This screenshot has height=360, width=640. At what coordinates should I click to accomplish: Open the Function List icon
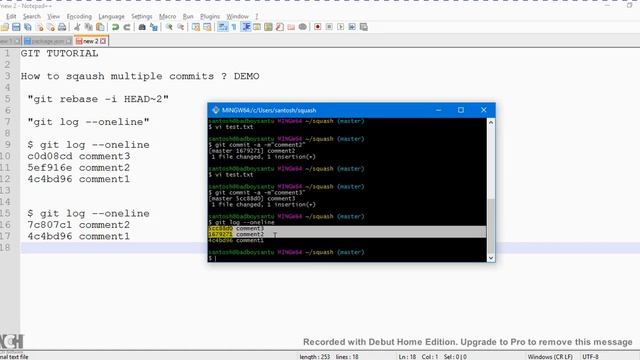[280, 27]
